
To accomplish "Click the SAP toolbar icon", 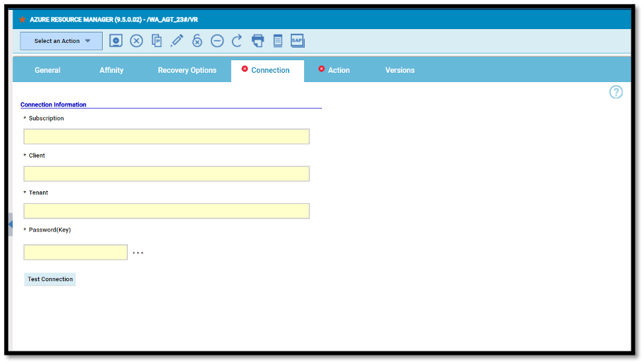I will pos(297,41).
